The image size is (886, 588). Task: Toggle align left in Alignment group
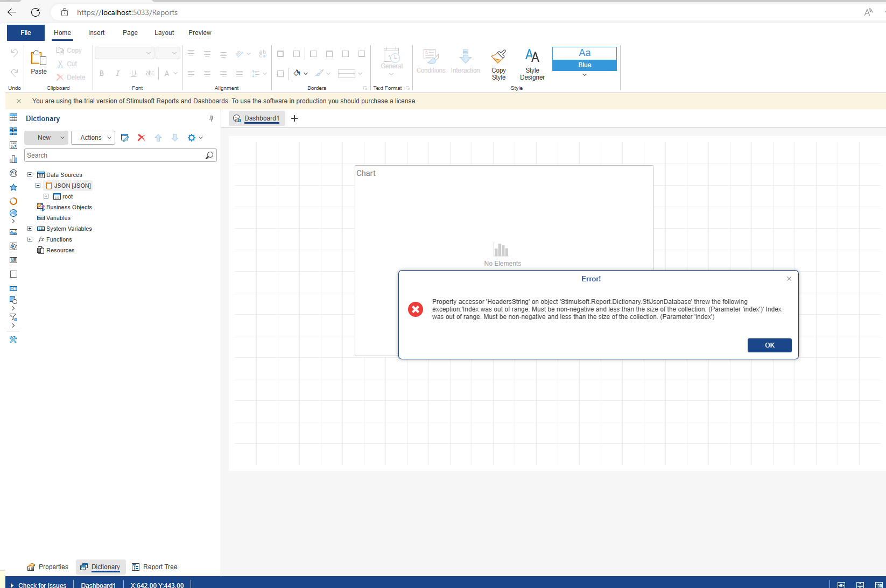191,73
